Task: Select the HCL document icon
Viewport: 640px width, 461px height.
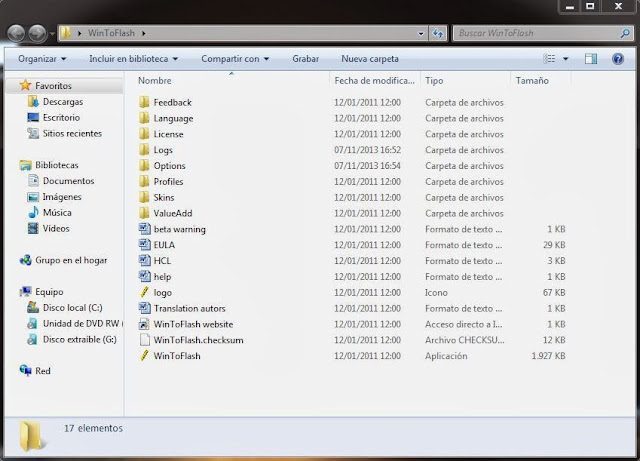Action: point(144,261)
